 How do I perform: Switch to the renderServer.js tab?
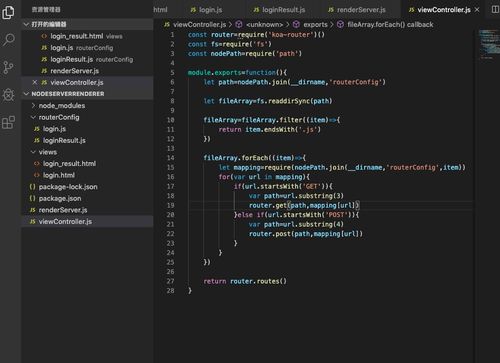[357, 10]
